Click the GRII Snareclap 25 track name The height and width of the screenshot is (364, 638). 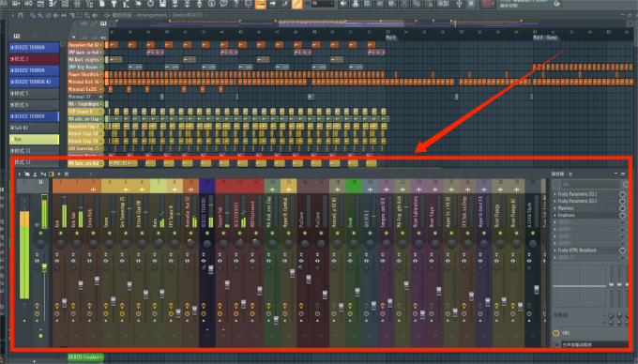84,148
